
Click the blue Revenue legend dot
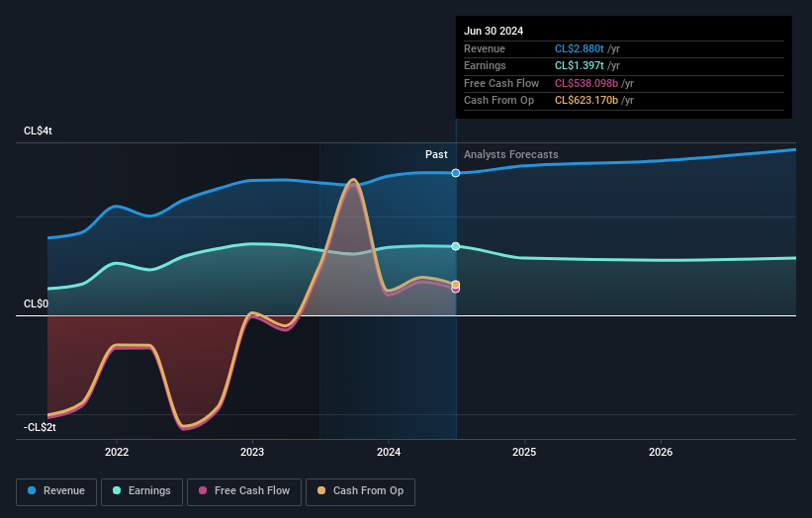[x=32, y=490]
